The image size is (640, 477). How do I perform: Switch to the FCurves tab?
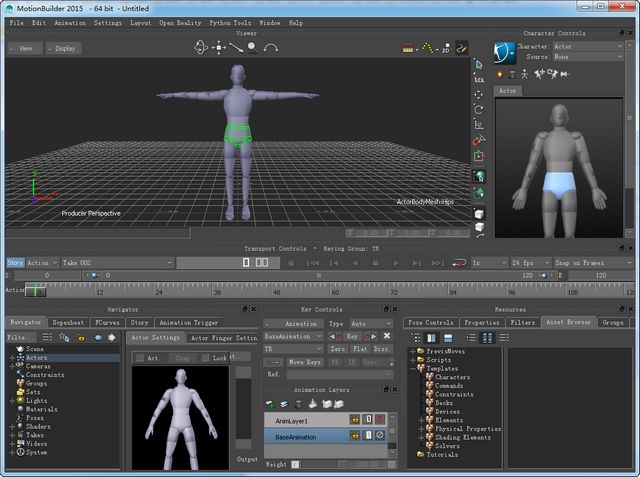coord(107,322)
